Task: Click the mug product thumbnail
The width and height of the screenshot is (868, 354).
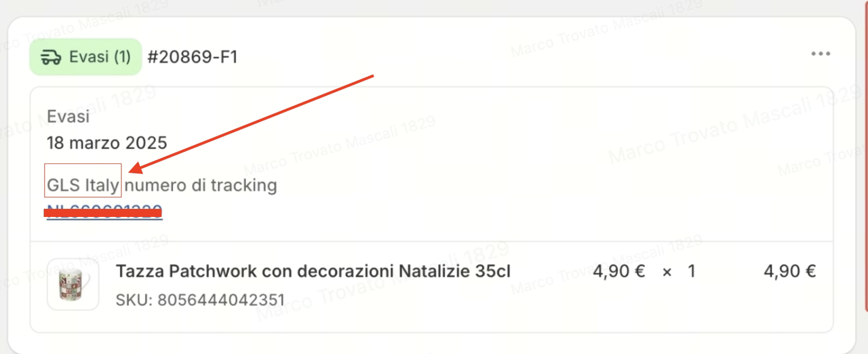Action: (73, 284)
